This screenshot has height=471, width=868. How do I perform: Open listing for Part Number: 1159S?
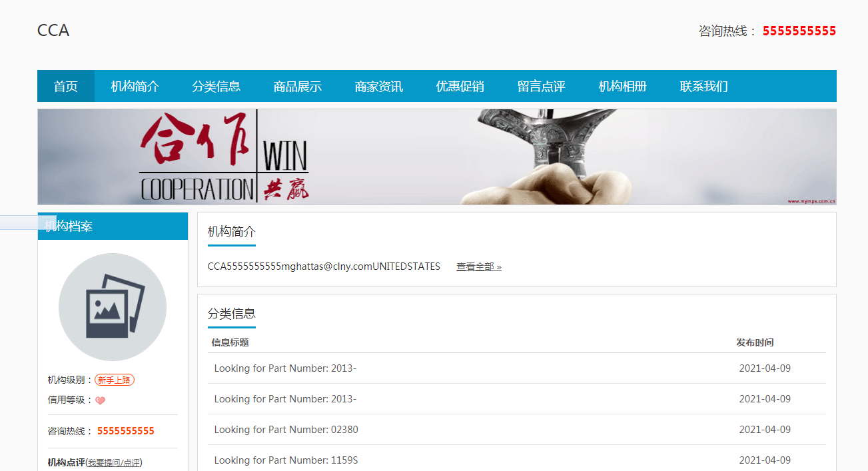tap(286, 460)
